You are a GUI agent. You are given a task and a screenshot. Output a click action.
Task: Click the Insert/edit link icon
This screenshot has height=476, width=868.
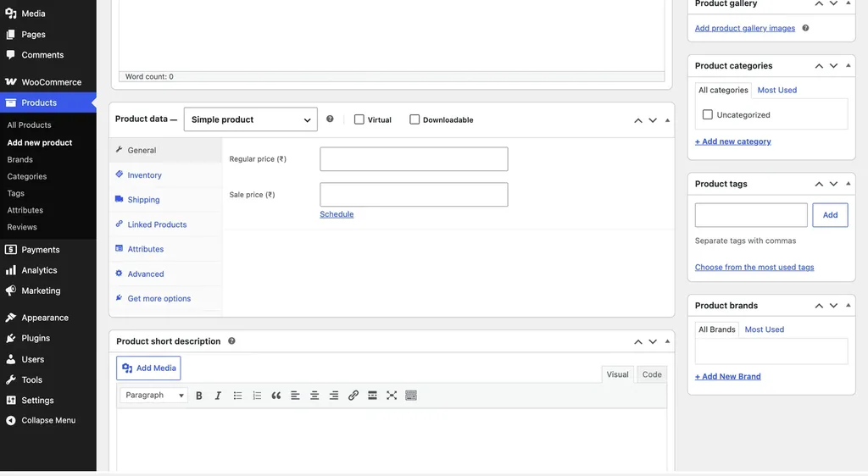click(353, 396)
